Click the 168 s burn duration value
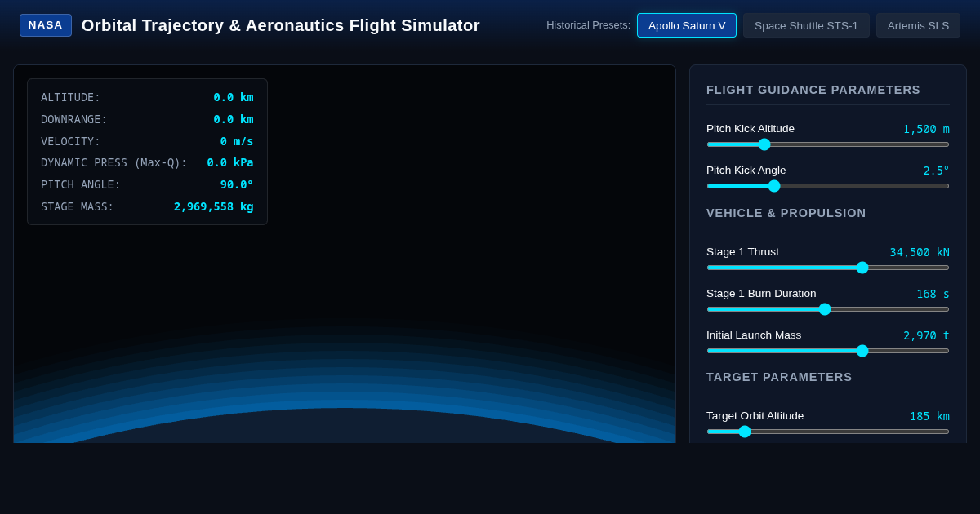Viewport: 980px width, 514px height. click(933, 294)
